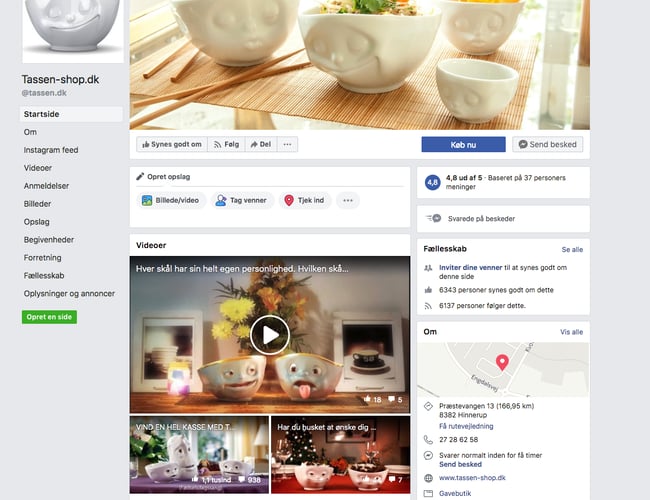Viewport: 650px width, 500px height.
Task: Open Billeder in the sidebar
Action: [x=37, y=204]
